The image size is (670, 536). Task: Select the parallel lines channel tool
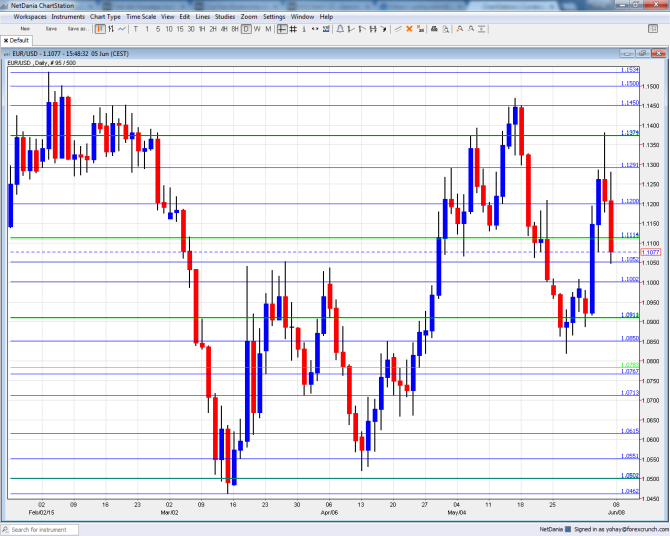(x=398, y=29)
